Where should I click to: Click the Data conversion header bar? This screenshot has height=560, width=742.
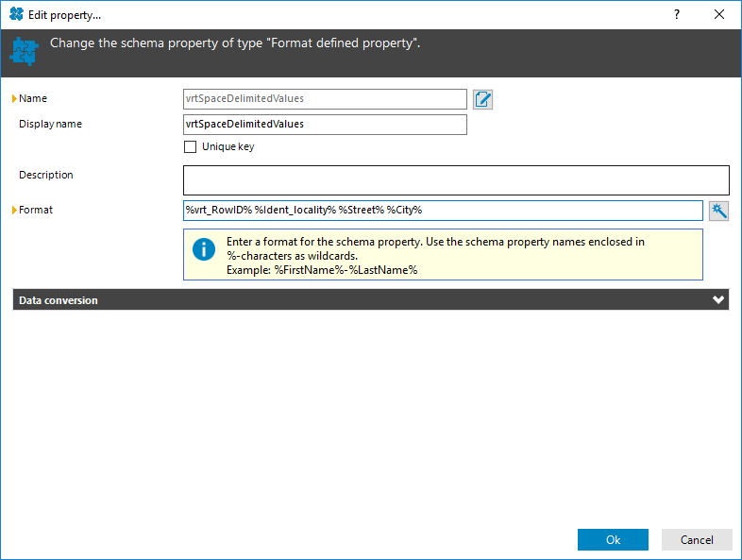370,300
